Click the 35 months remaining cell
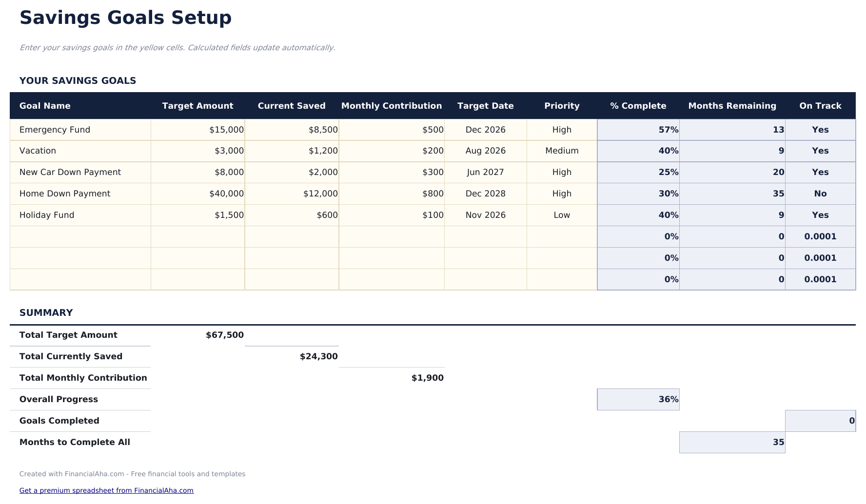 [x=731, y=194]
